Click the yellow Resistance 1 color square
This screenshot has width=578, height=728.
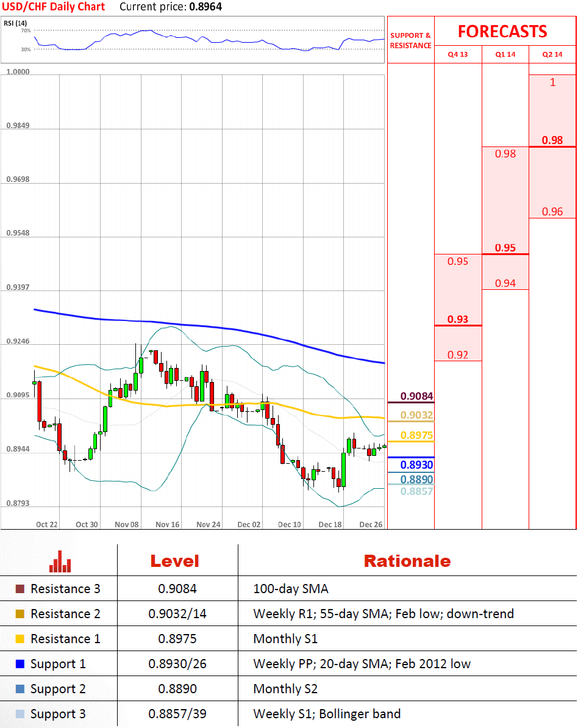(20, 639)
